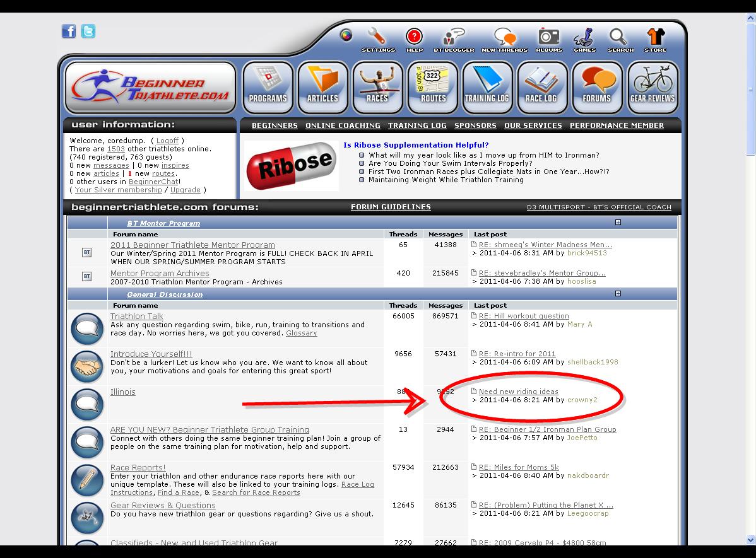Select the Our Services menu item
The image size is (756, 558).
tap(533, 125)
